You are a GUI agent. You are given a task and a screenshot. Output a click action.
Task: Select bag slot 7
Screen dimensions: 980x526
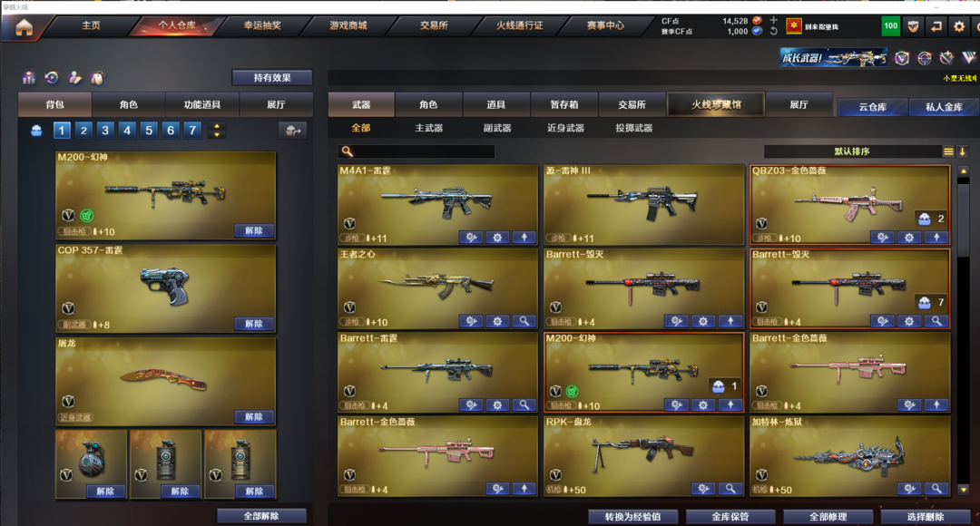(192, 131)
